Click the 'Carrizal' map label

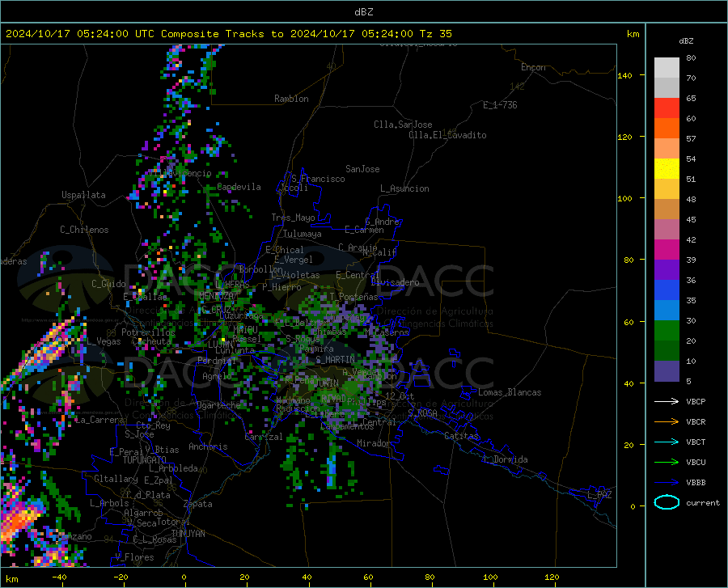click(263, 437)
